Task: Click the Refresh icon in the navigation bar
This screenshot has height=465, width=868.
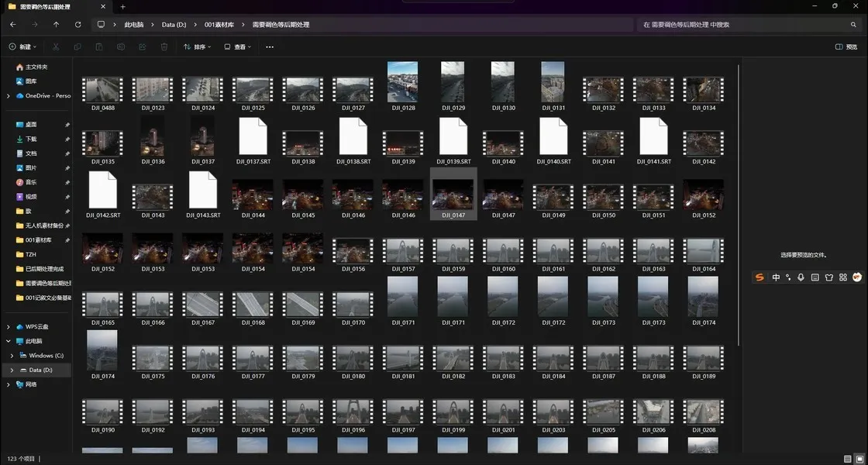Action: (77, 25)
